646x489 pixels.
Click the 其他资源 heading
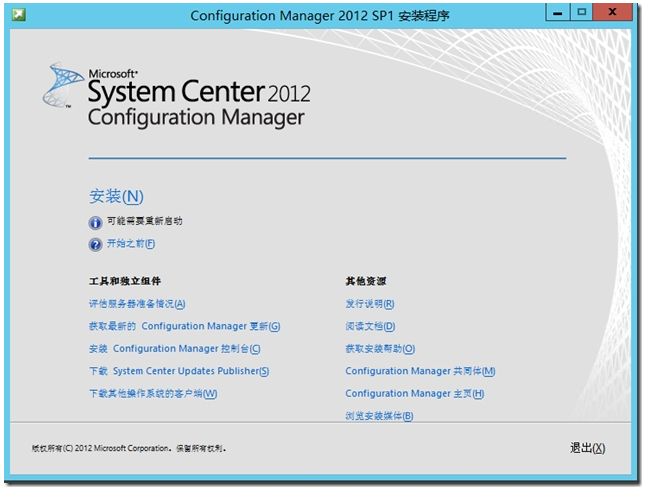pyautogui.click(x=365, y=281)
